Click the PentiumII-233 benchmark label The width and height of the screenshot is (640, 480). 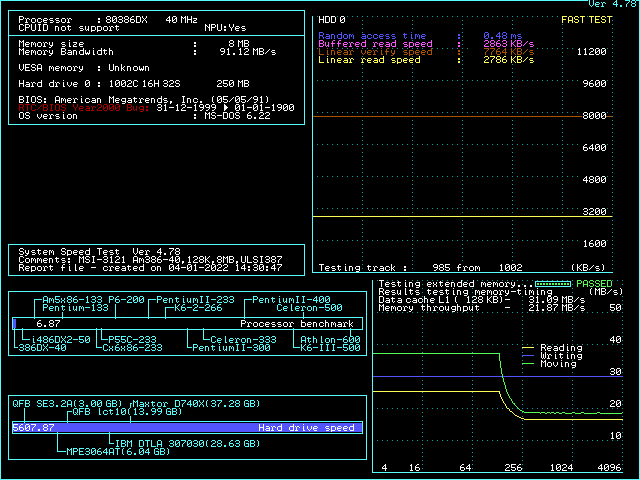[195, 300]
